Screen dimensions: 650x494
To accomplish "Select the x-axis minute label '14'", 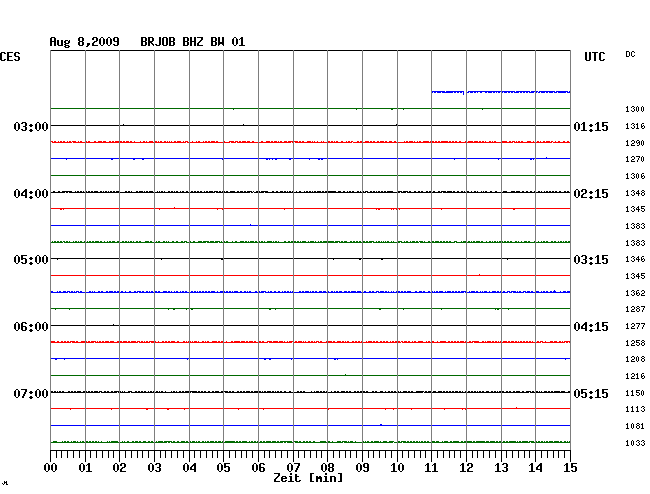I will pos(535,468).
